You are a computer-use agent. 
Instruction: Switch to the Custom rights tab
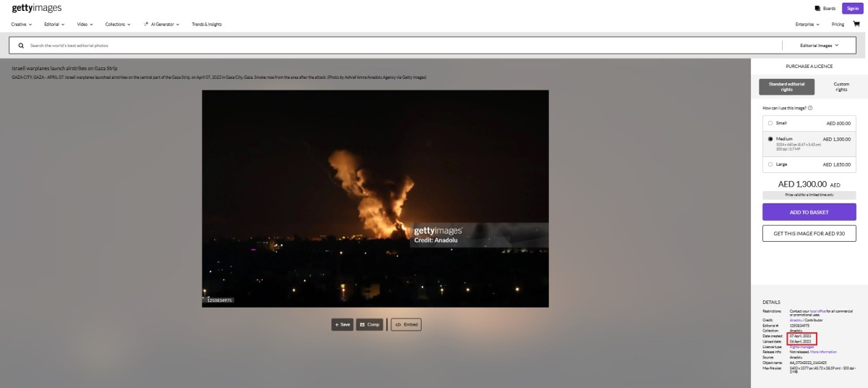[x=841, y=87]
